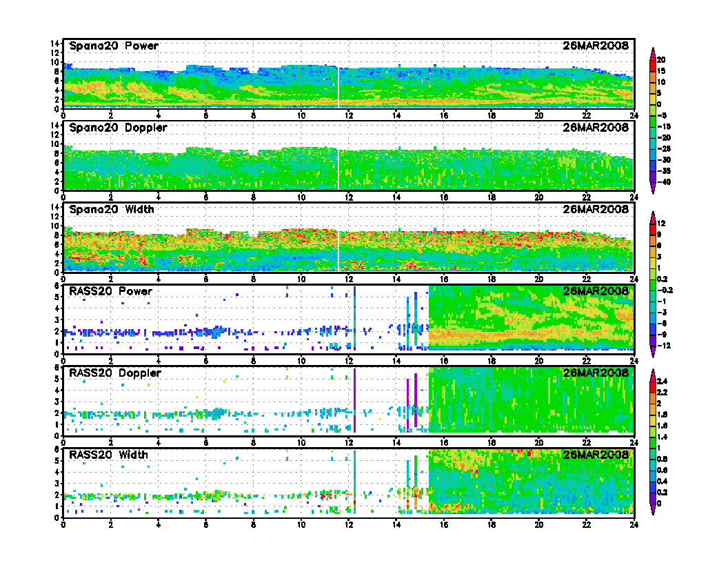Click the '1.4' label on bottom colorbar

click(x=662, y=437)
